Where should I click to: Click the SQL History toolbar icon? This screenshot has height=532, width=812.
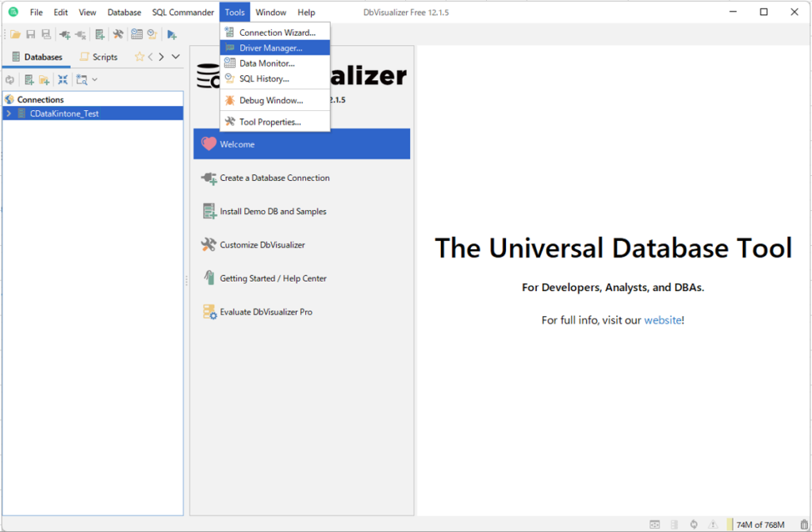coord(152,35)
